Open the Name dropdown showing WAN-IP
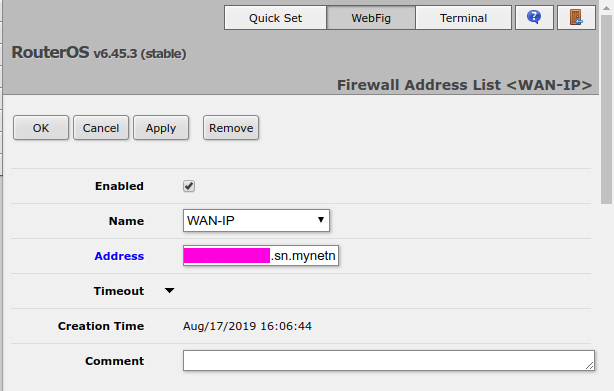The image size is (614, 391). pyautogui.click(x=256, y=220)
